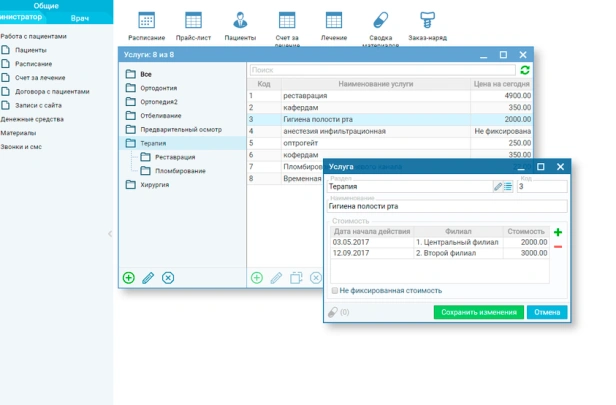Open Счет за лечение toolbar icon

pyautogui.click(x=287, y=20)
